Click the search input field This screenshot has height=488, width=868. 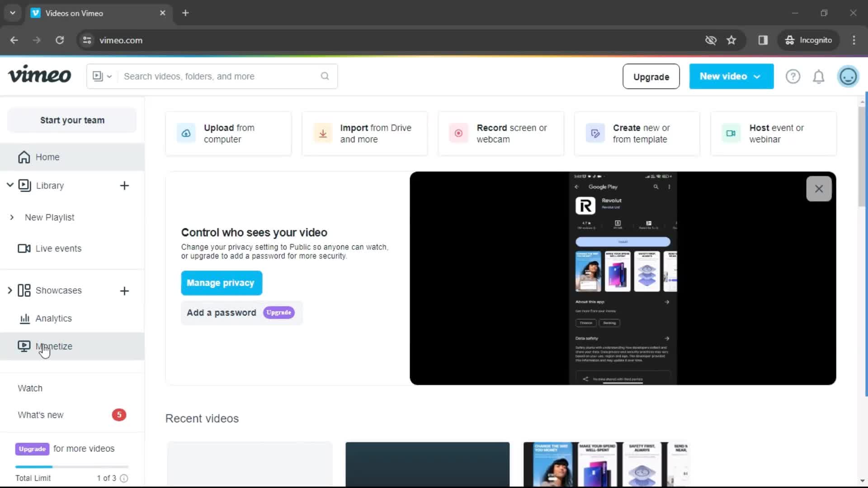212,76
